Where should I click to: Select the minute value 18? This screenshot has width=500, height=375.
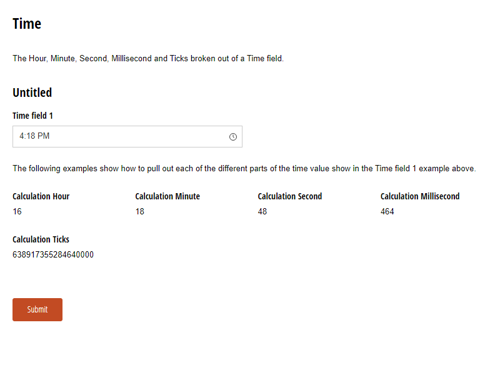coord(140,211)
